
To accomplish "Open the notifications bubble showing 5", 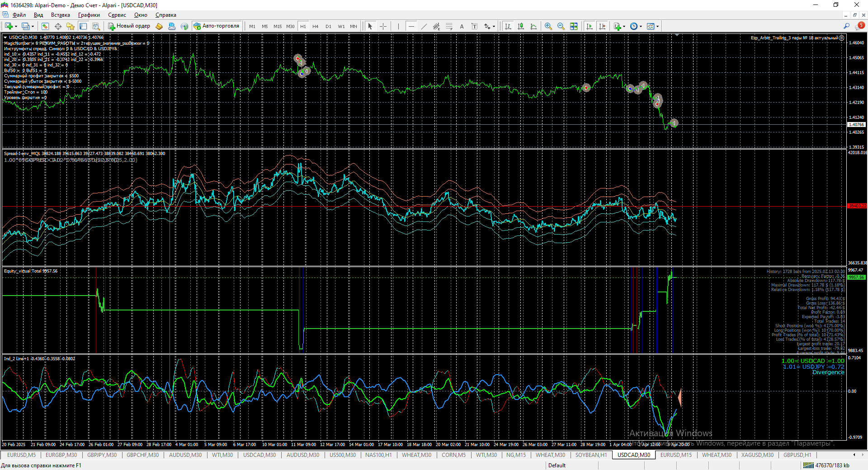I will click(x=859, y=26).
